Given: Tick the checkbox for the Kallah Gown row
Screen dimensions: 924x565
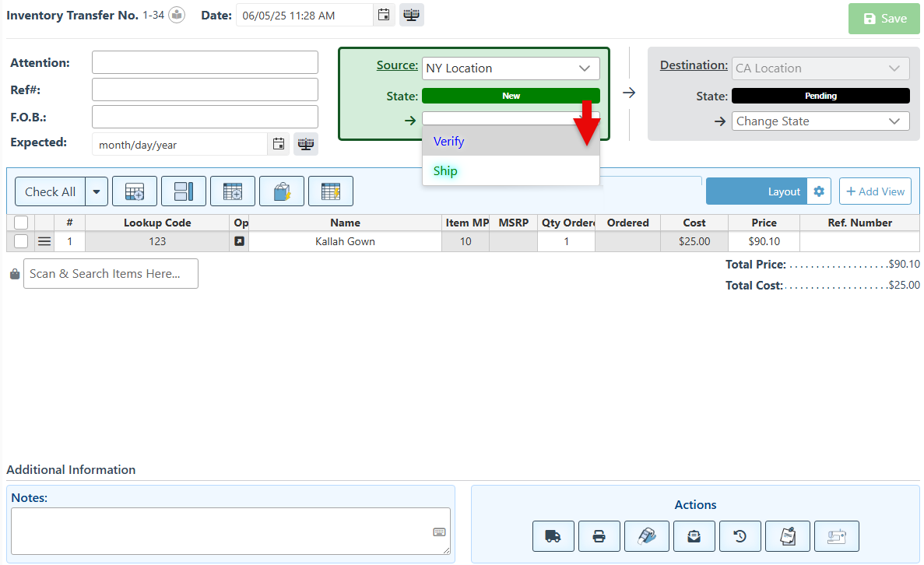Looking at the screenshot, I should tap(21, 241).
